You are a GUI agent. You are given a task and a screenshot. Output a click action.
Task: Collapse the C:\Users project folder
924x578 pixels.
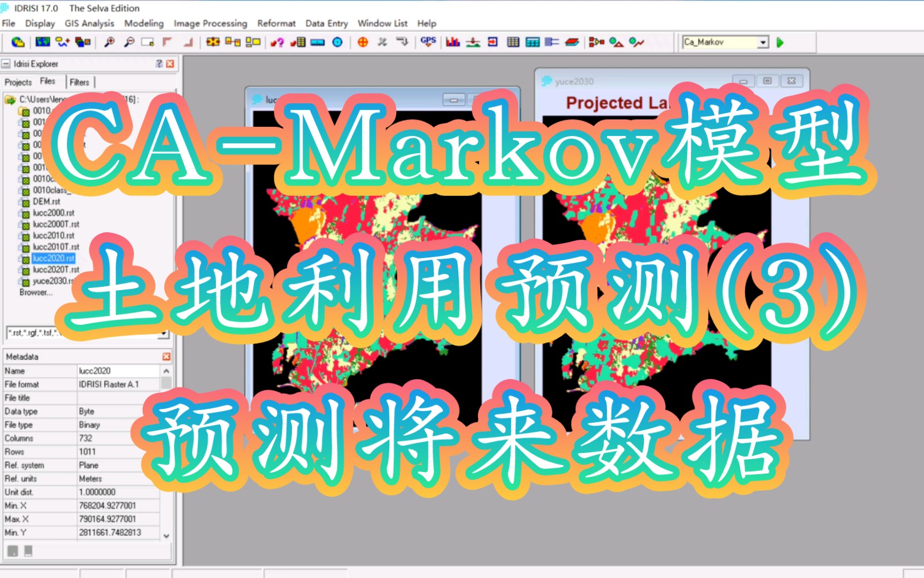click(x=10, y=100)
